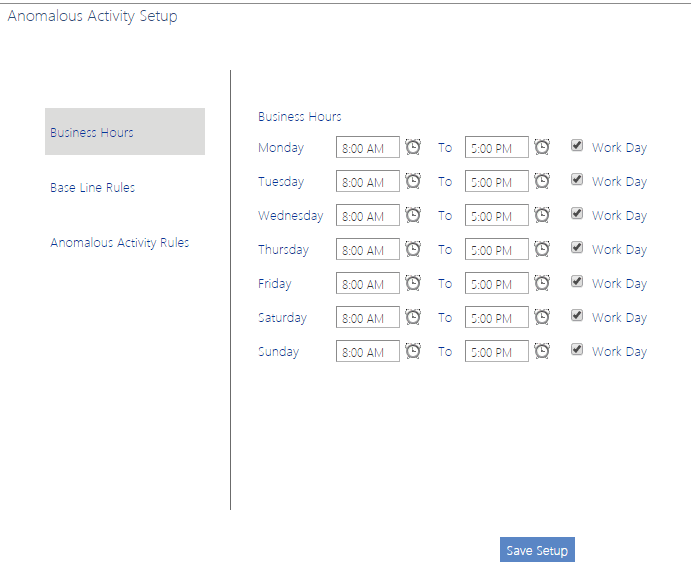The image size is (691, 567).
Task: Click the clock icon for Tuesday start time
Action: click(x=413, y=181)
